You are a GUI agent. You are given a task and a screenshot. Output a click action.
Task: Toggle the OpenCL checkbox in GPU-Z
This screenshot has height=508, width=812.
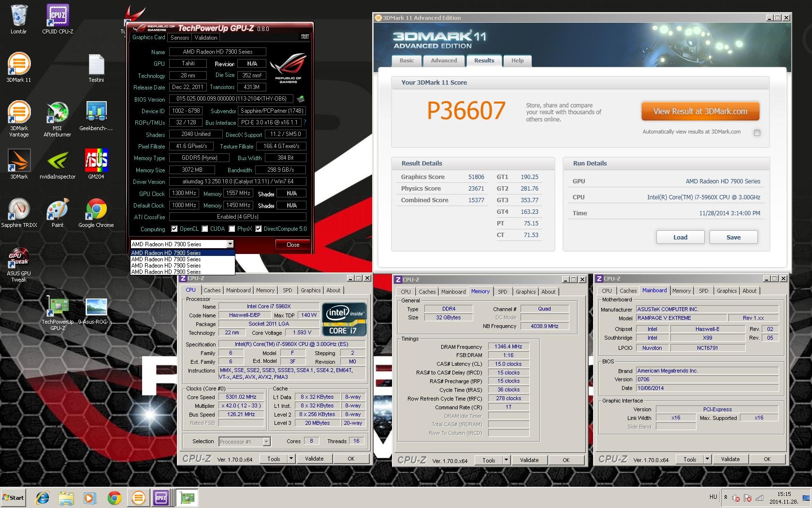click(x=174, y=229)
